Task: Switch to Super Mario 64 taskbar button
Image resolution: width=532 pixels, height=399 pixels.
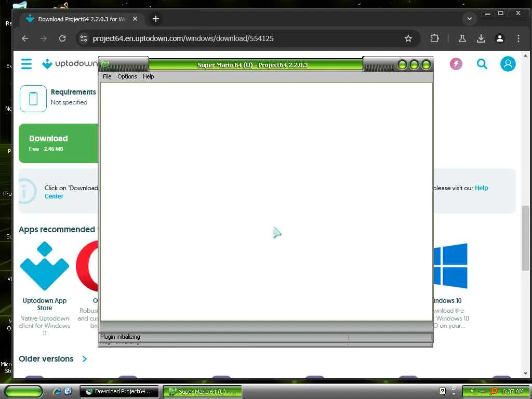Action: click(203, 392)
